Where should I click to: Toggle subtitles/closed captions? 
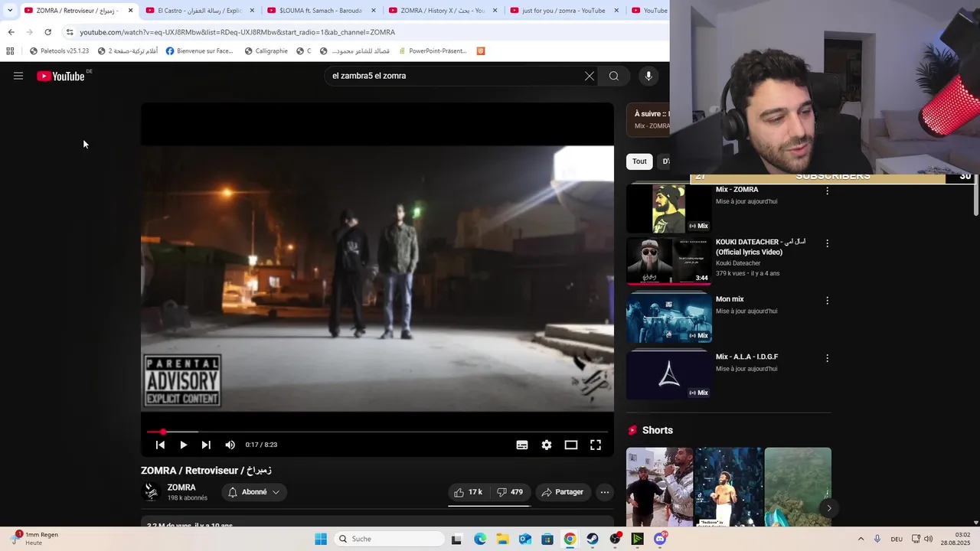tap(522, 445)
